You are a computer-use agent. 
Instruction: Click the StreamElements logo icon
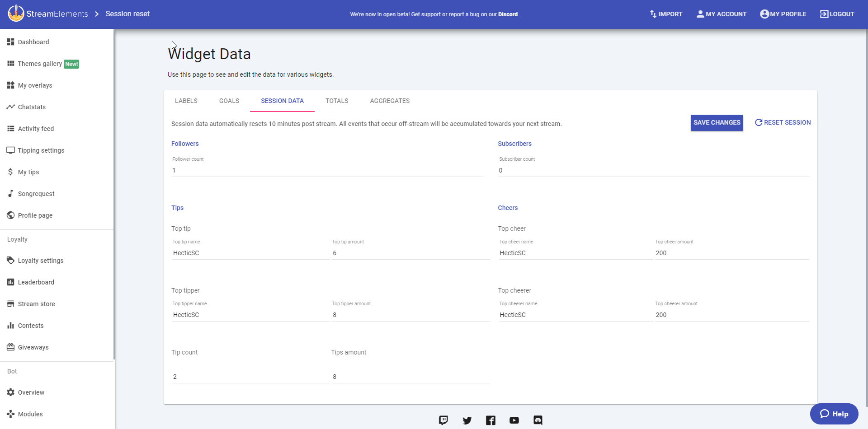tap(16, 14)
